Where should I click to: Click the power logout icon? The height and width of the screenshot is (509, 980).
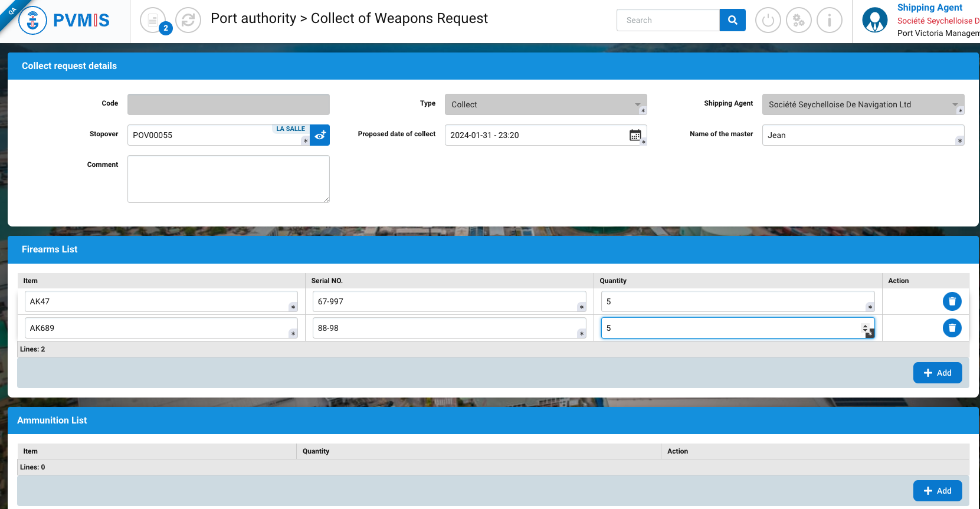pos(768,21)
